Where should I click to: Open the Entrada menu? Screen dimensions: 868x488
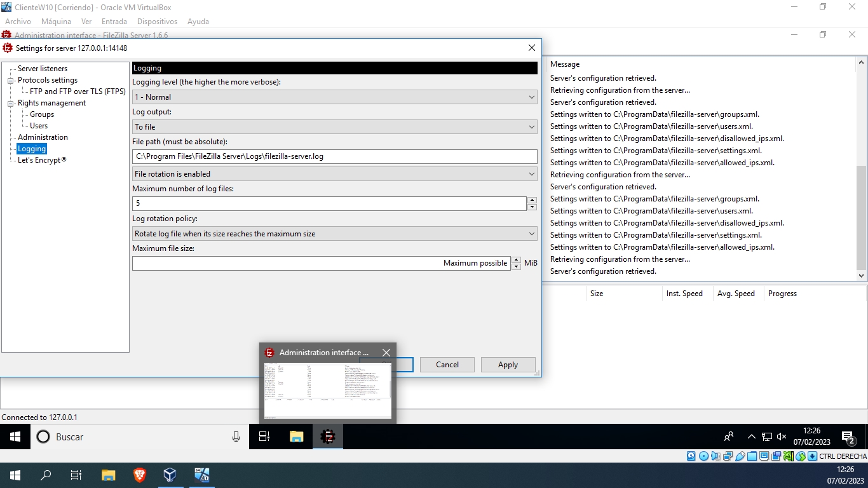pyautogui.click(x=114, y=22)
